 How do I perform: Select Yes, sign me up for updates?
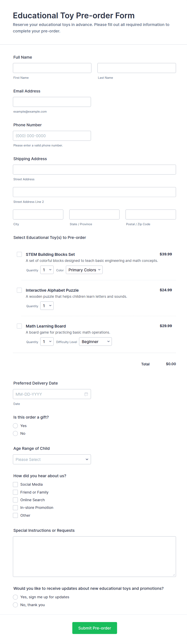coord(15,597)
